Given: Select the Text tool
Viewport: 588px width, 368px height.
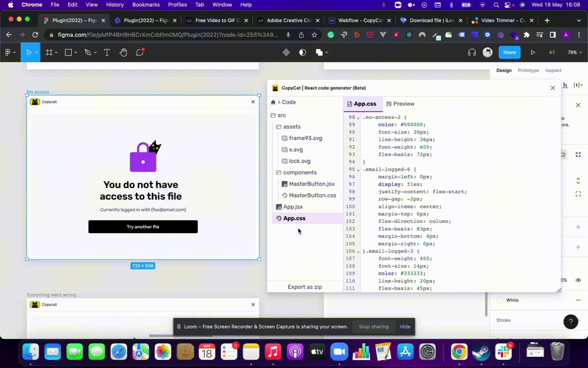Looking at the screenshot, I should [x=107, y=53].
